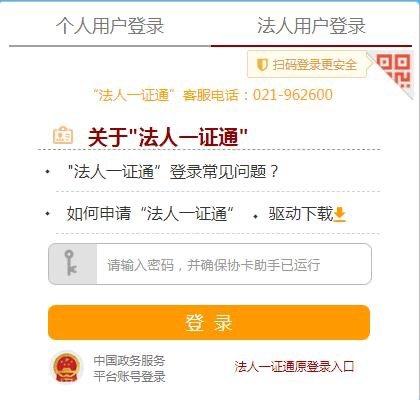
Task: Click the bullet before 驱动下载
Action: 255,217
